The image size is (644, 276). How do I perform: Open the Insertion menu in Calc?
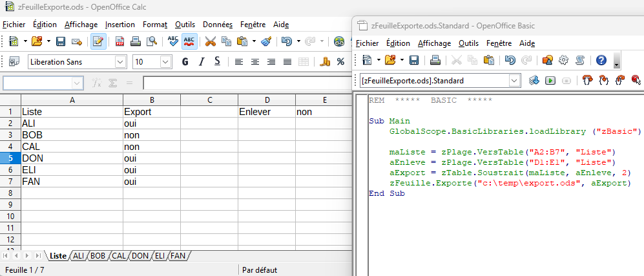pyautogui.click(x=120, y=25)
